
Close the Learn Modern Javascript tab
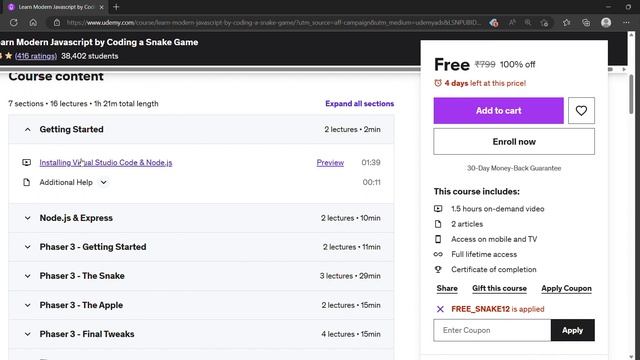point(102,7)
